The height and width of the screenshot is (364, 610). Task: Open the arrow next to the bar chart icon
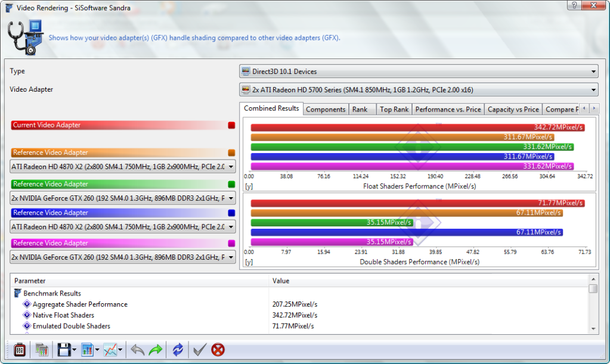(97, 350)
